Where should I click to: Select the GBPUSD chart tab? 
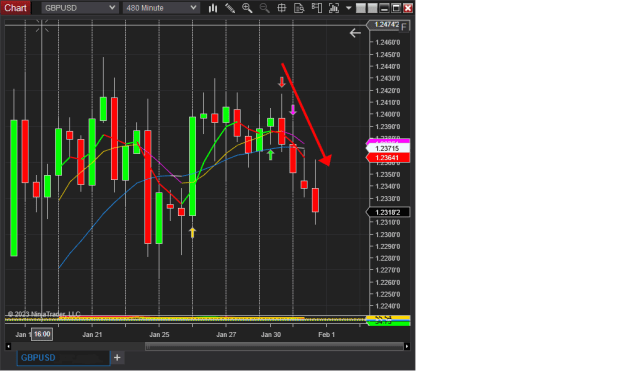pos(63,358)
